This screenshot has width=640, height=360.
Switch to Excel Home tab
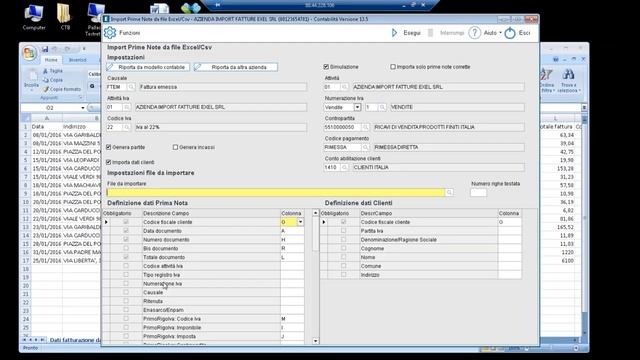[51, 60]
